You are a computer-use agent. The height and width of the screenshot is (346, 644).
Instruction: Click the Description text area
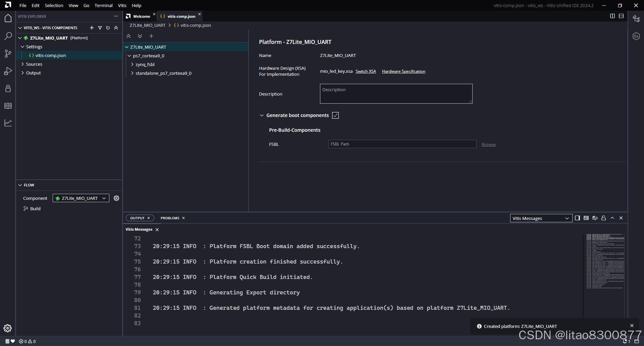coord(396,94)
